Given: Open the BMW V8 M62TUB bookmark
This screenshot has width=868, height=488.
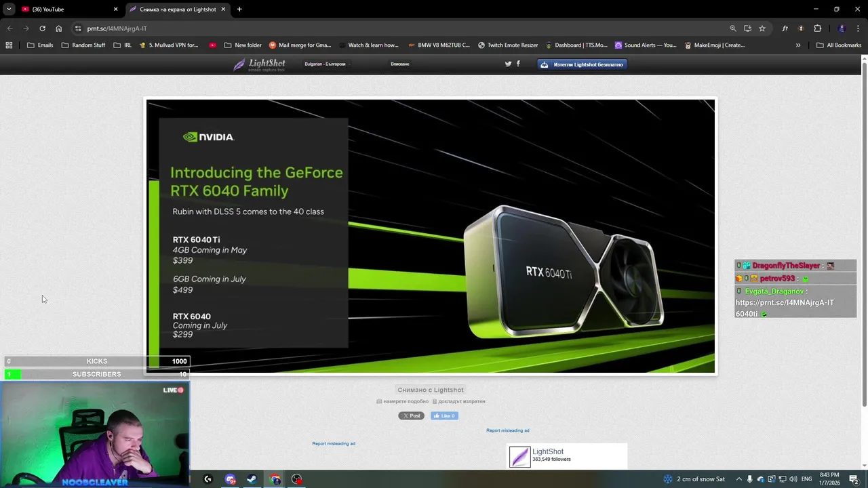Looking at the screenshot, I should point(439,45).
